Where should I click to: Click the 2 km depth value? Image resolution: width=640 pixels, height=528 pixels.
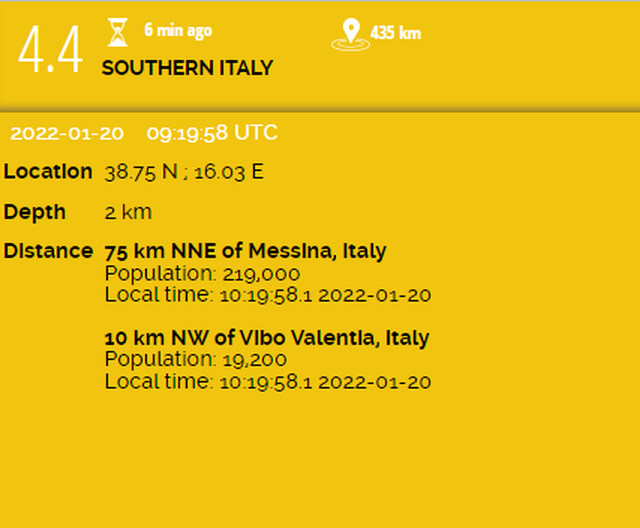point(127,212)
